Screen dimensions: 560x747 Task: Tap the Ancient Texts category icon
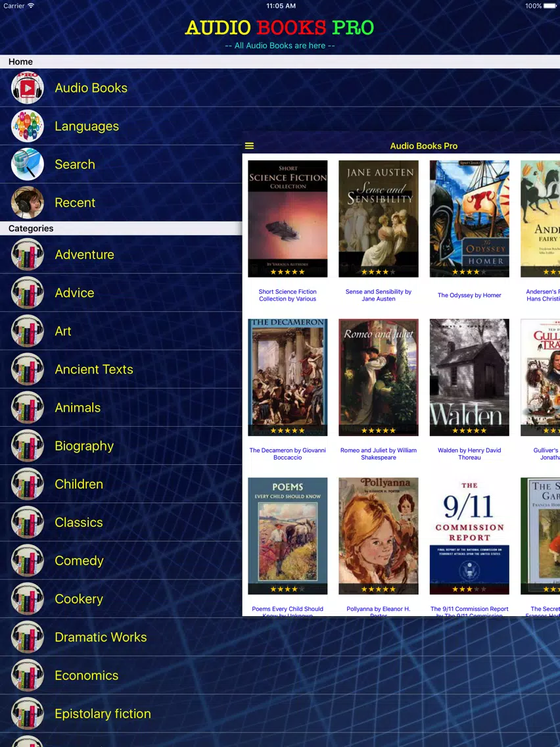pos(28,369)
